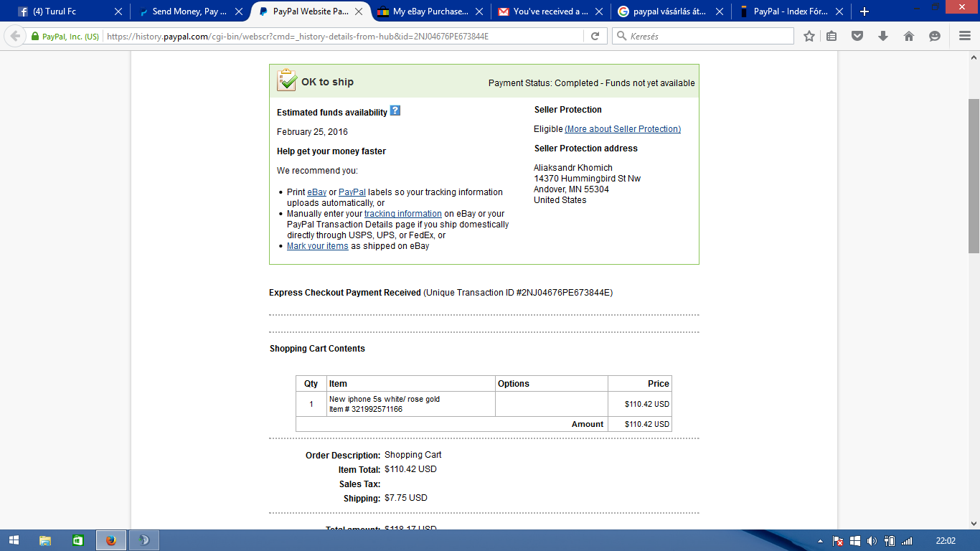Click the Shopping Cart Contents heading
980x551 pixels.
coord(317,349)
